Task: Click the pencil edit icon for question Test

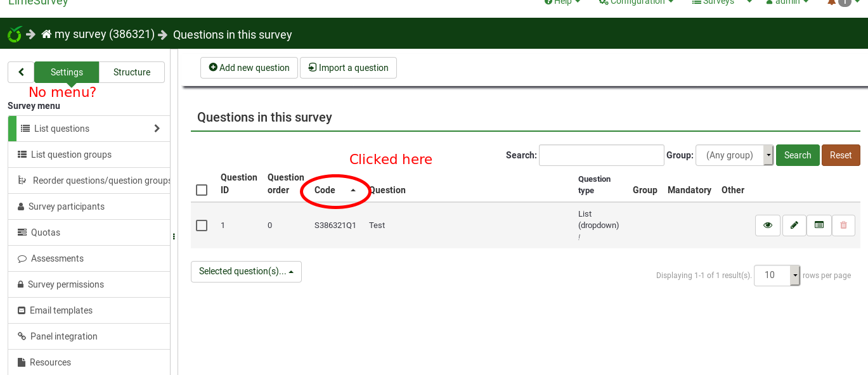Action: tap(794, 226)
